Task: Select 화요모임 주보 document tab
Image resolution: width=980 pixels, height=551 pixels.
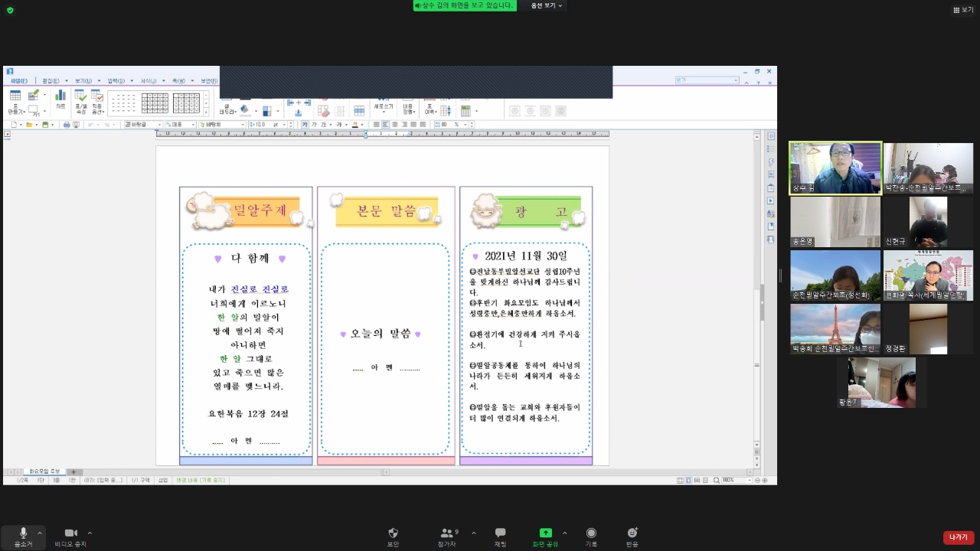Action: coord(44,471)
